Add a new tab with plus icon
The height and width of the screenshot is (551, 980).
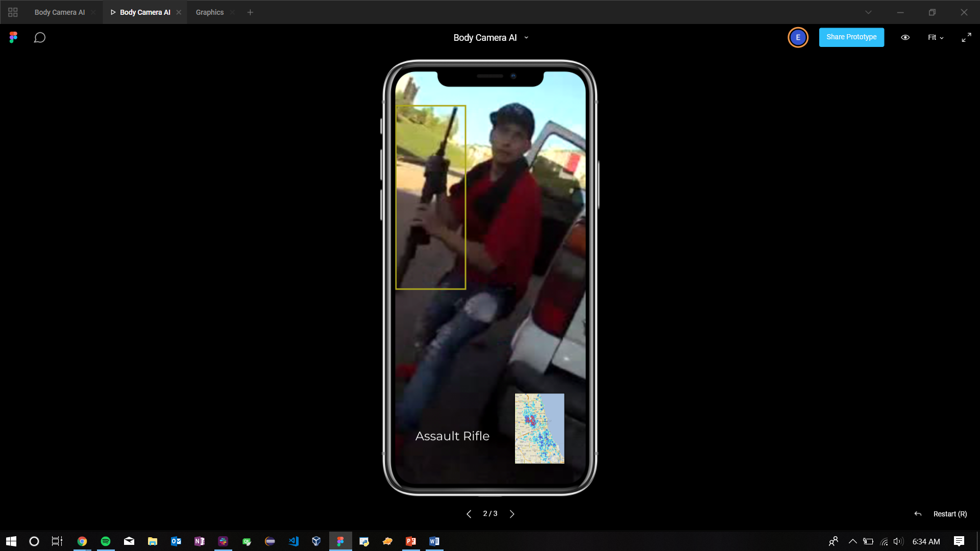pos(250,12)
